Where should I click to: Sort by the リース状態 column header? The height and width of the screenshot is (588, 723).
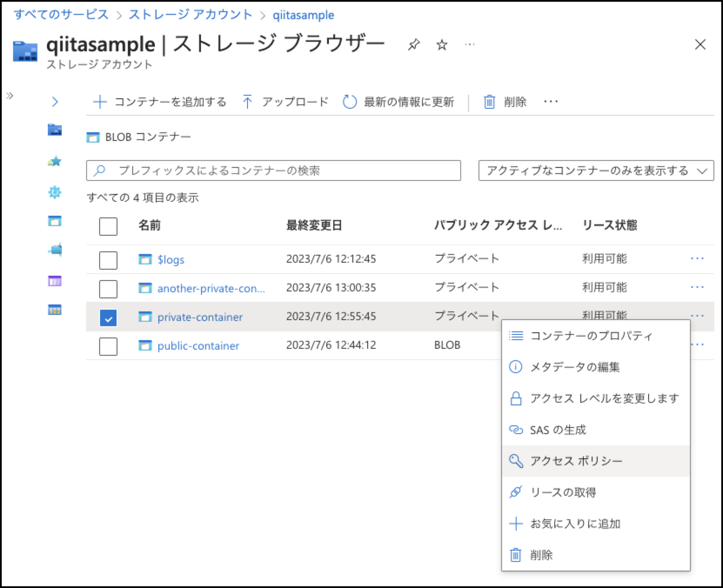coord(610,225)
